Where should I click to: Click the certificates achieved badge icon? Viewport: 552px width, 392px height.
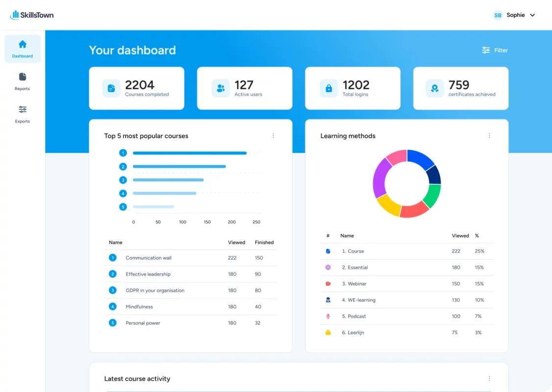coord(435,89)
